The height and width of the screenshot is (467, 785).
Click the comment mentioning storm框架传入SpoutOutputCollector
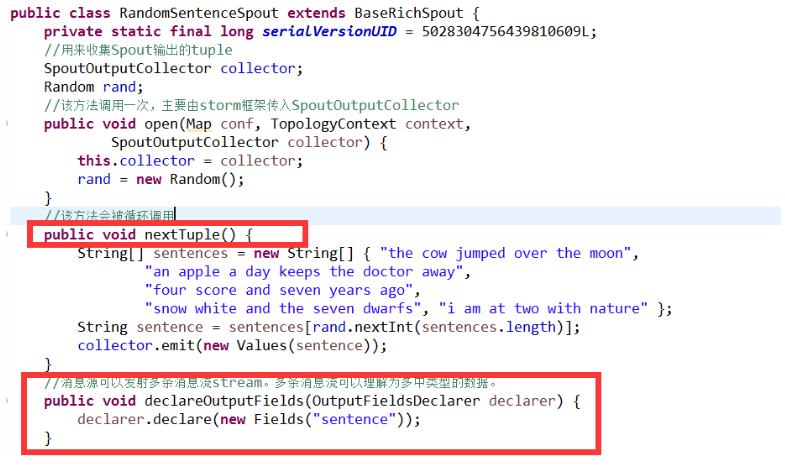251,106
